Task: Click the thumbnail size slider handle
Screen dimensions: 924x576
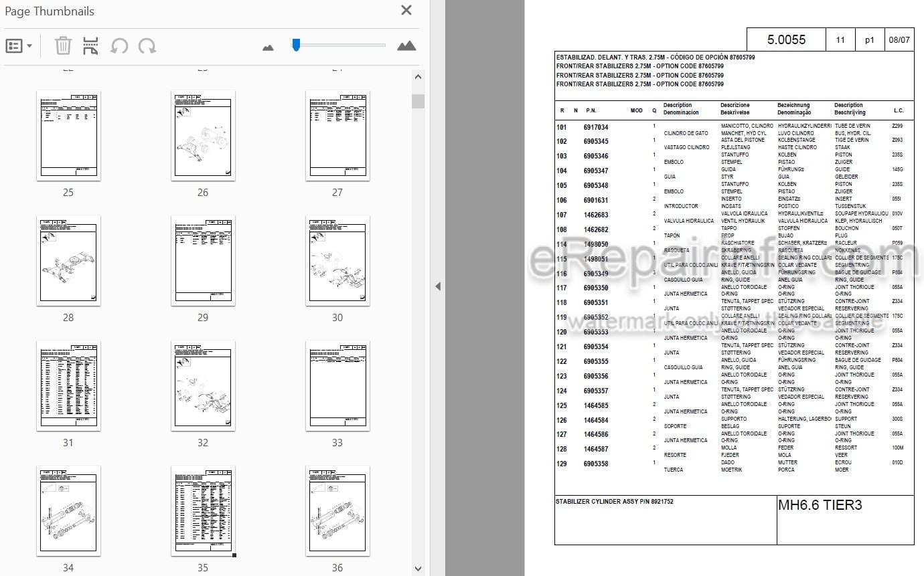Action: point(296,45)
